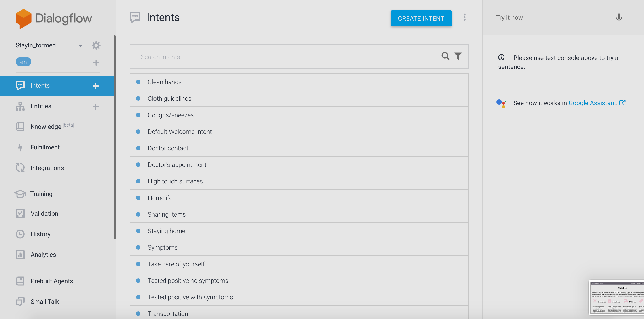Open the intents filter funnel icon

(x=458, y=56)
